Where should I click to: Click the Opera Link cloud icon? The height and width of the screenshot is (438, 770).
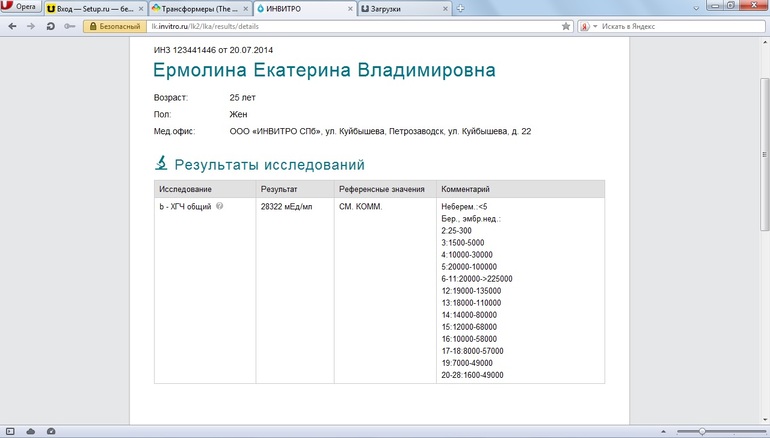tap(31, 431)
